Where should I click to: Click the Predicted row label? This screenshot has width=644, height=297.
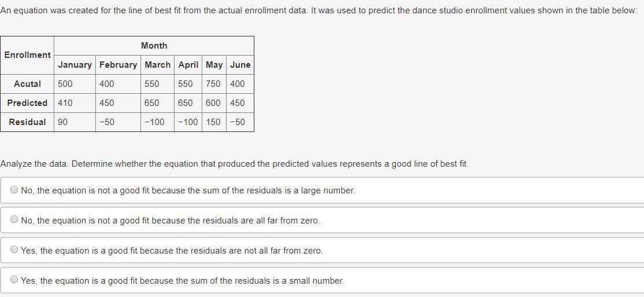(27, 103)
